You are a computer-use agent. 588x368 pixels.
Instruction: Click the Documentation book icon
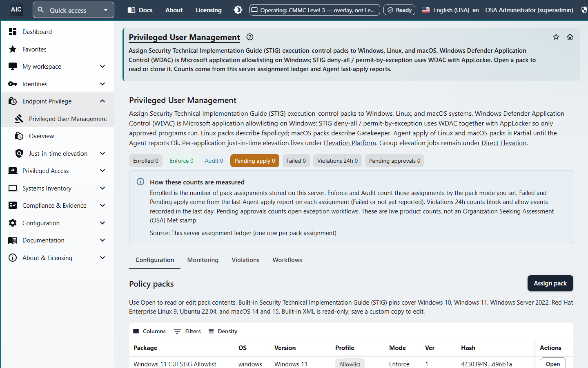tap(13, 240)
